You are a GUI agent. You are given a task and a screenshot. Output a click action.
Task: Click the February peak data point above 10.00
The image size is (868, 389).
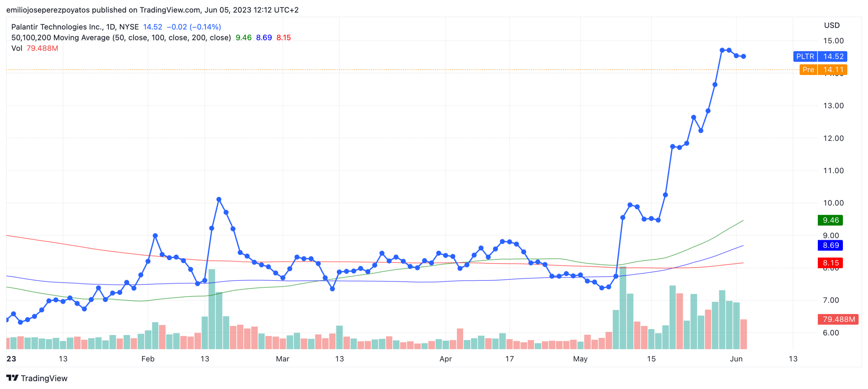(219, 199)
